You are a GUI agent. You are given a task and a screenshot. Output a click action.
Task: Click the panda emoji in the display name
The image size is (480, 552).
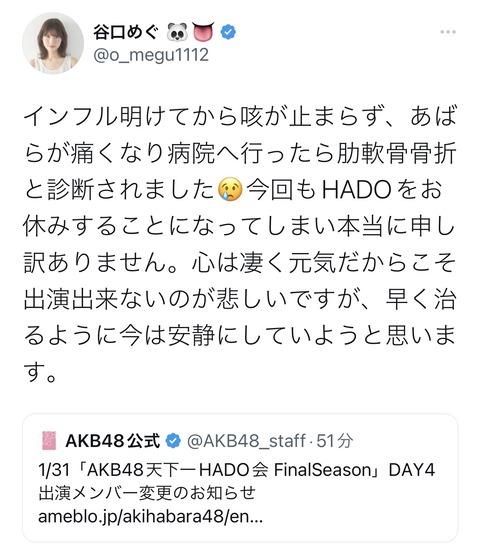(177, 32)
